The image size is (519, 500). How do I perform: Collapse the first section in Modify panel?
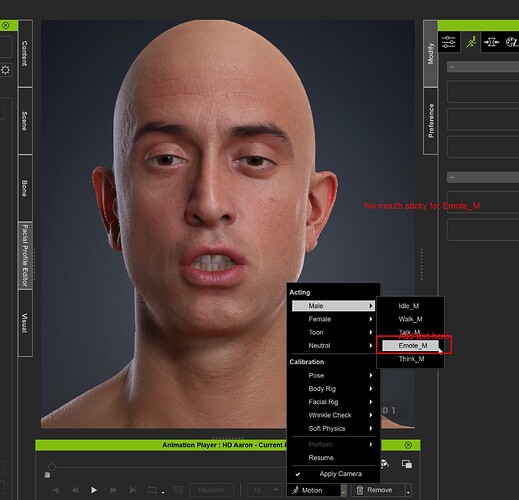coord(452,67)
